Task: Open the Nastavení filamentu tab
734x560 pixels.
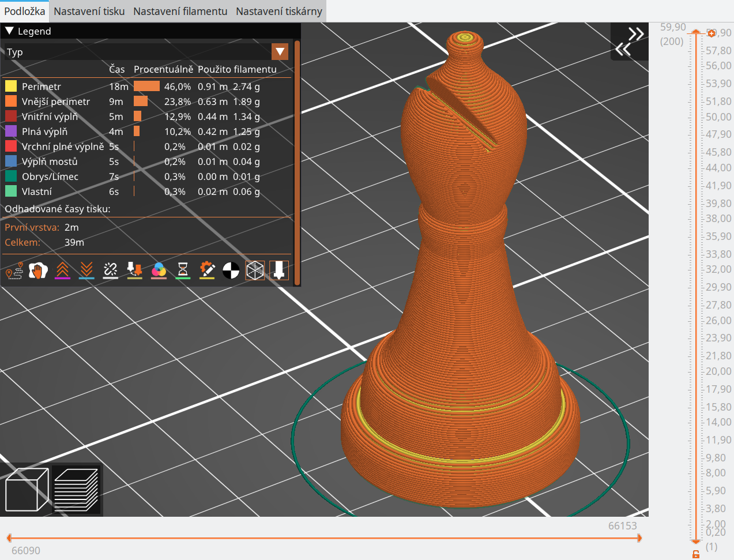Action: (180, 11)
